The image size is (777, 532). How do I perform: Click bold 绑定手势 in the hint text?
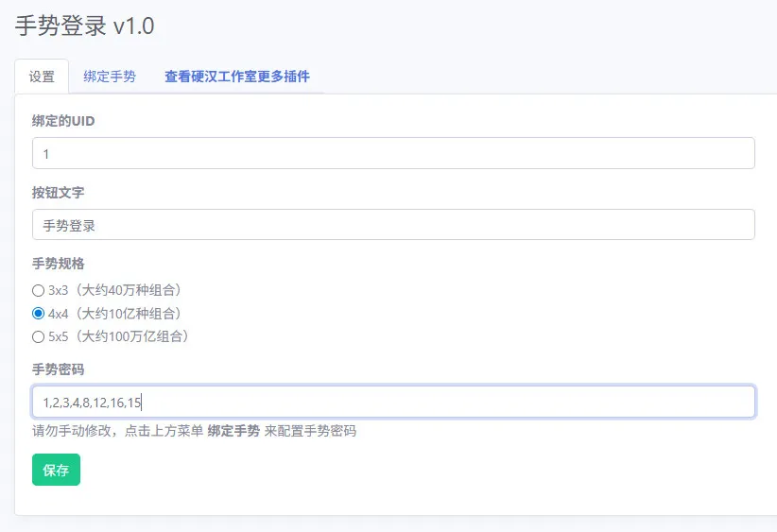click(x=233, y=431)
